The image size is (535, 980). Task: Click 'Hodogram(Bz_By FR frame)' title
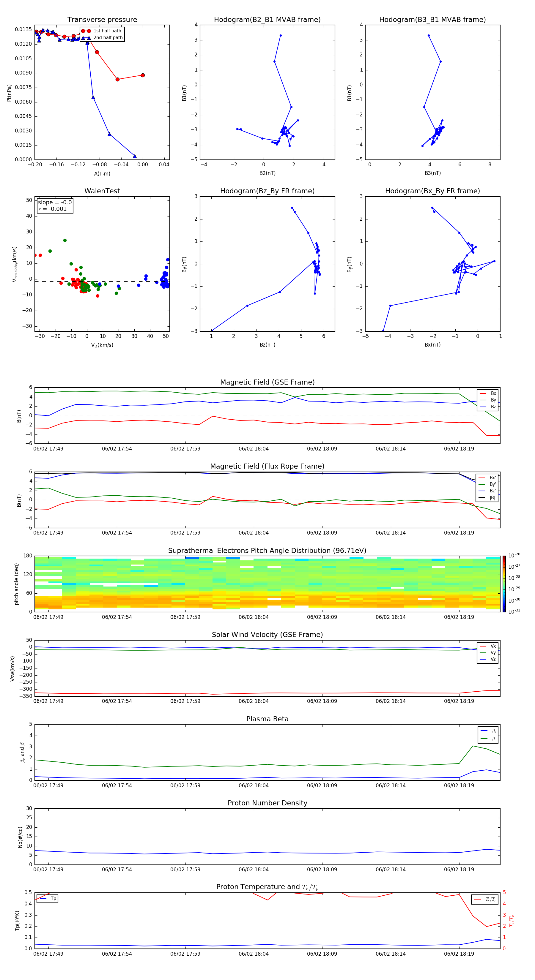click(x=267, y=191)
